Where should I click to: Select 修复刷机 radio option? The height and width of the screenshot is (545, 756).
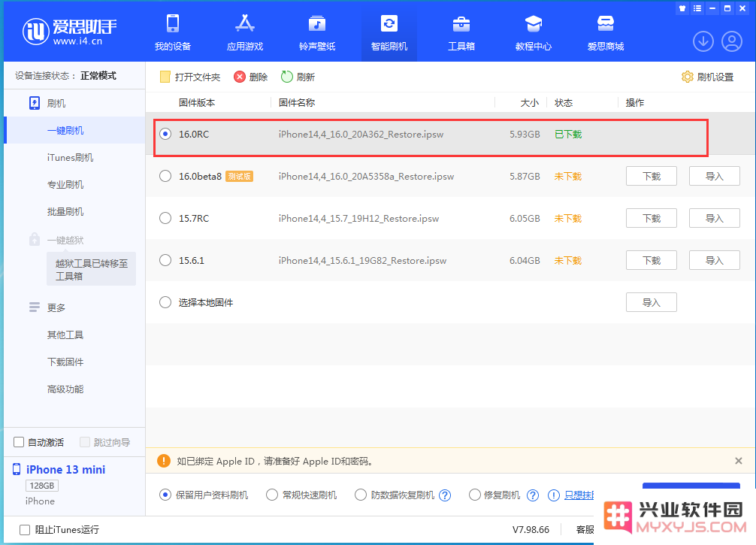475,495
